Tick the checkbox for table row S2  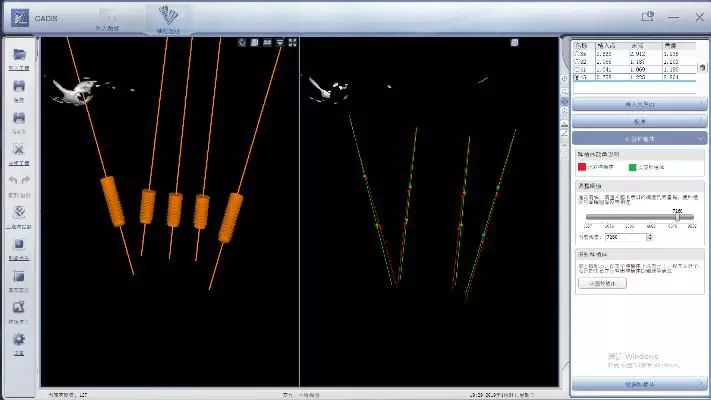[577, 60]
